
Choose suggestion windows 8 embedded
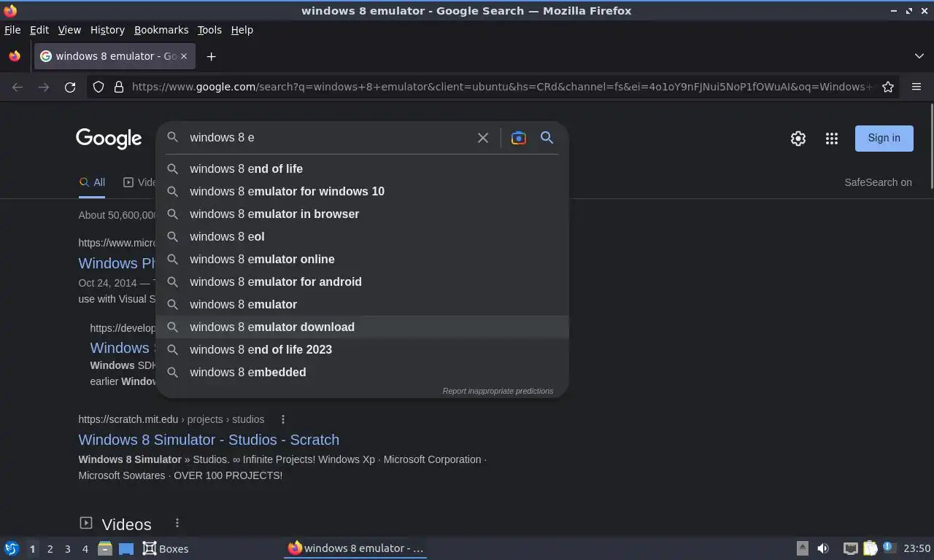pyautogui.click(x=363, y=372)
